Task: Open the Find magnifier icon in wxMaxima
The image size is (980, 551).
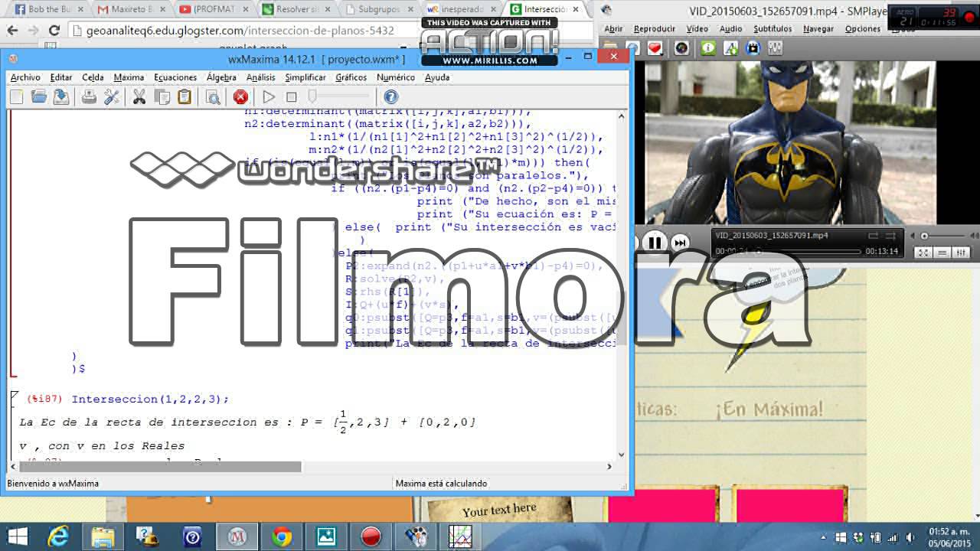Action: pos(213,96)
